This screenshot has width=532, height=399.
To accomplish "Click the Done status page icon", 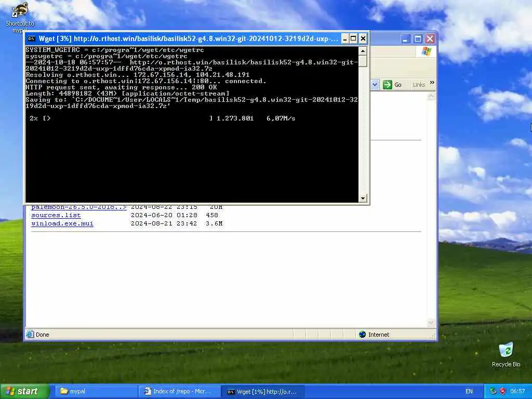I will tap(30, 334).
